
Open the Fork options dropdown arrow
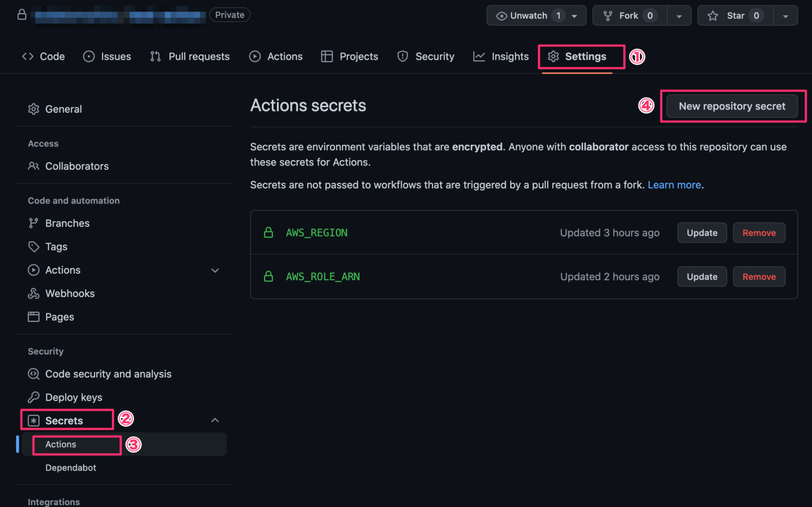[x=680, y=15]
